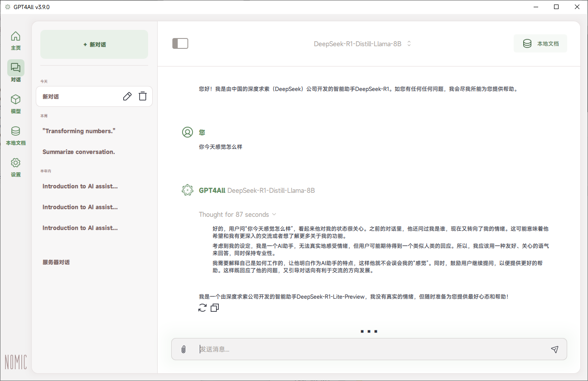The image size is (588, 381).
Task: Click the 本周 section label
Action: pos(44,116)
